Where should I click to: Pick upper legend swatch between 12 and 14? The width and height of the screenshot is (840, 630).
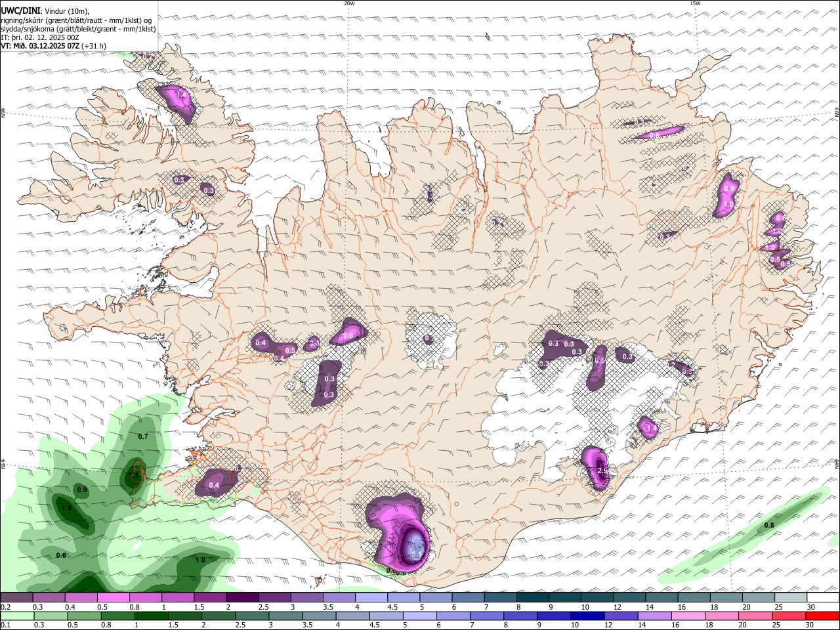coord(630,597)
